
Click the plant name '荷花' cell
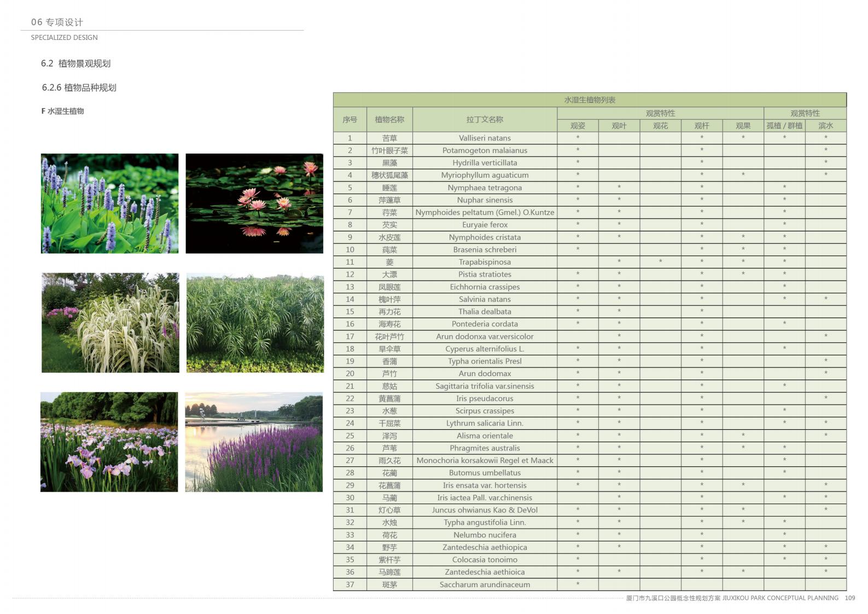(389, 535)
